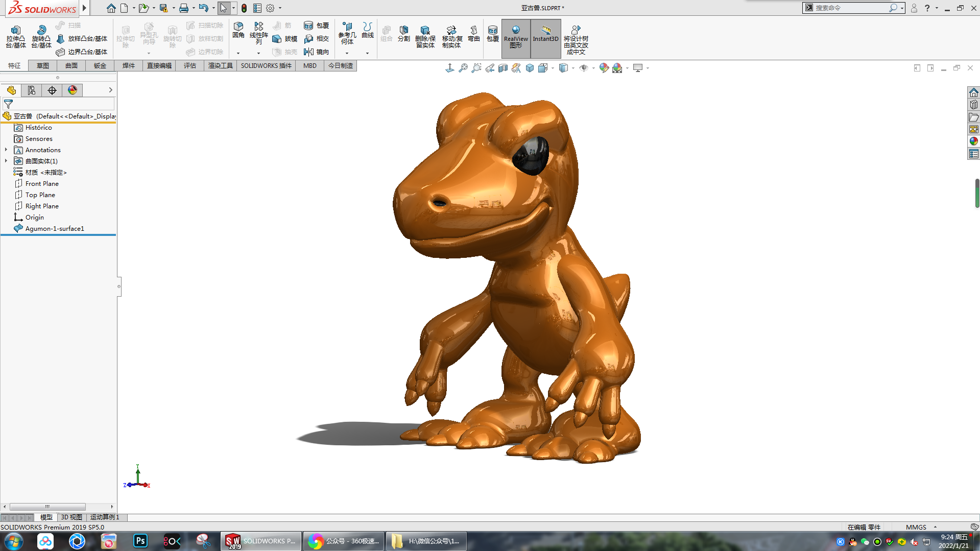The image size is (980, 551).
Task: Open the Undo history dropdown arrow
Action: click(x=213, y=8)
